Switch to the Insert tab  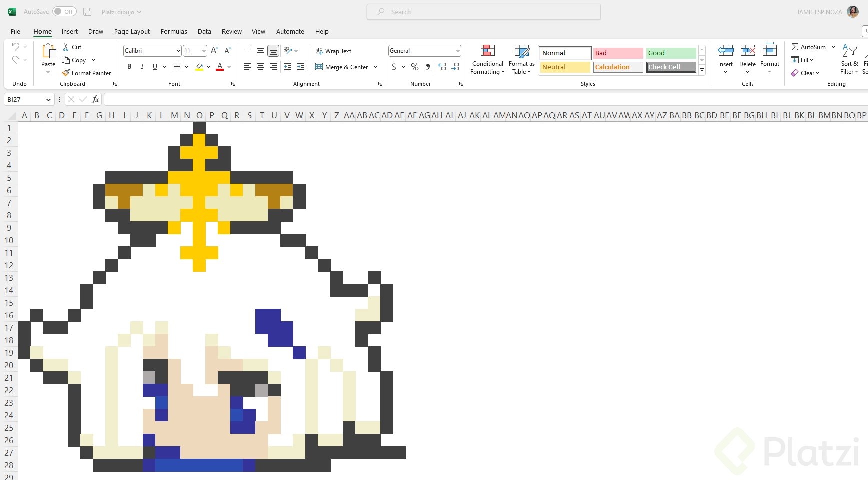pos(70,31)
